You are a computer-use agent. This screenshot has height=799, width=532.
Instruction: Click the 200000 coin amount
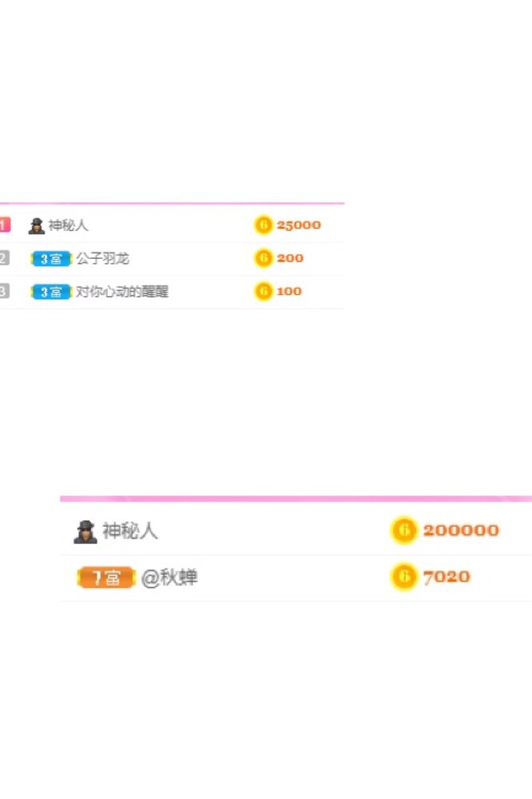pos(461,530)
